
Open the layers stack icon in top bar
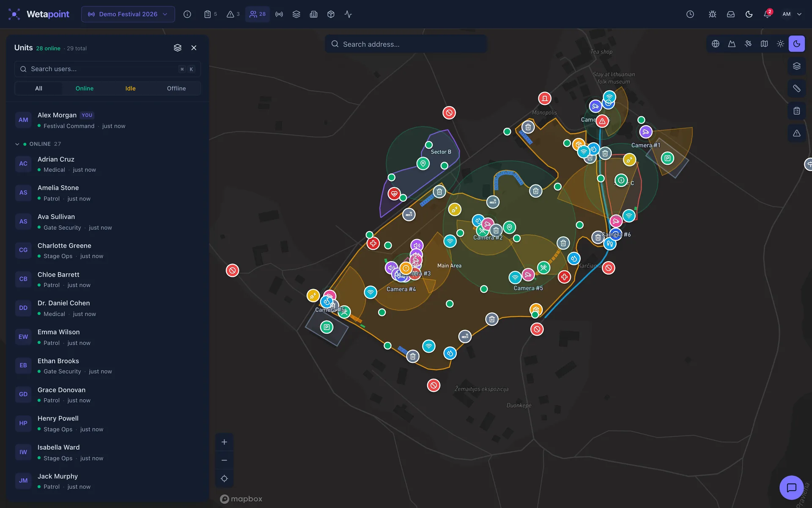(296, 14)
